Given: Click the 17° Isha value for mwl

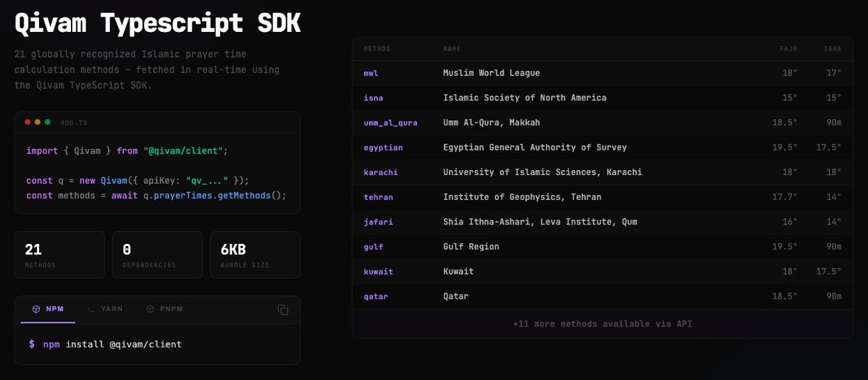Looking at the screenshot, I should [x=834, y=73].
